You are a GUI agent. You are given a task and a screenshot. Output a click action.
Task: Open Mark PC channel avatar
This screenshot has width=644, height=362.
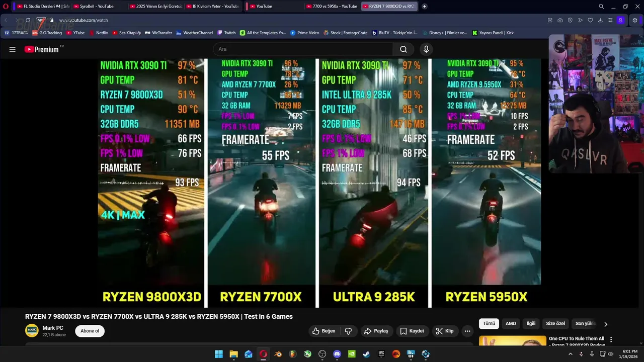(x=32, y=331)
